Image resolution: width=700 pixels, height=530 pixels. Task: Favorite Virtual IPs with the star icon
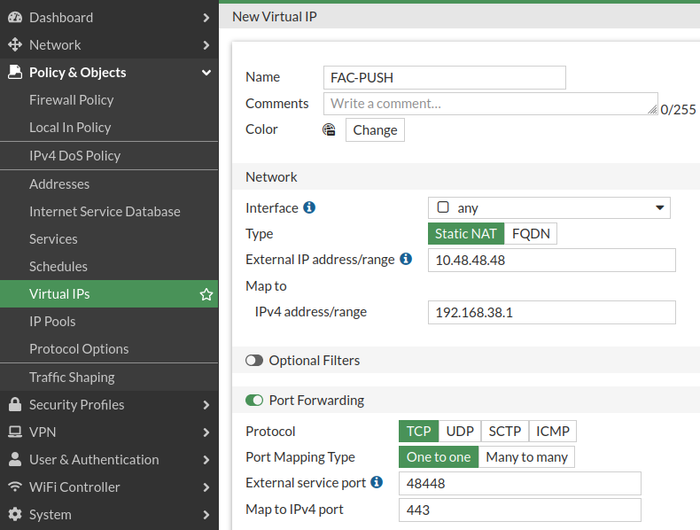coord(206,295)
